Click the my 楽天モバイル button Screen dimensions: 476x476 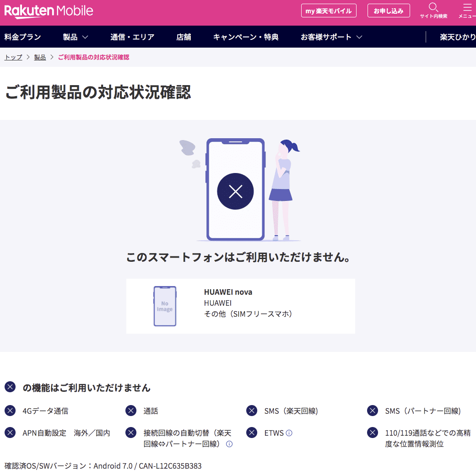329,11
